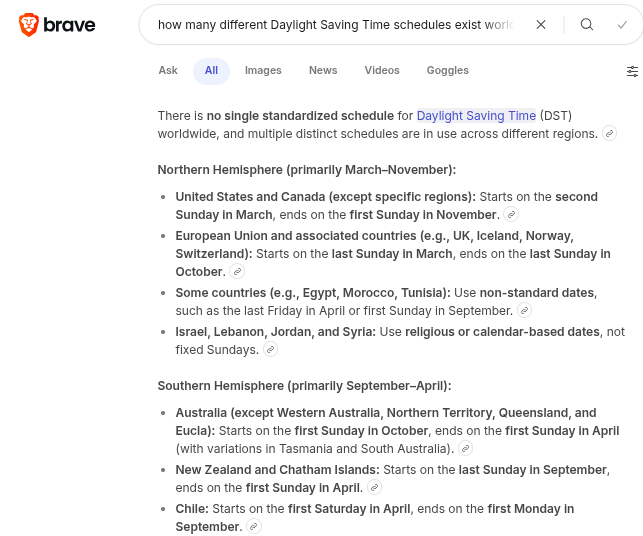Click the magnifying glass search icon

(x=587, y=25)
